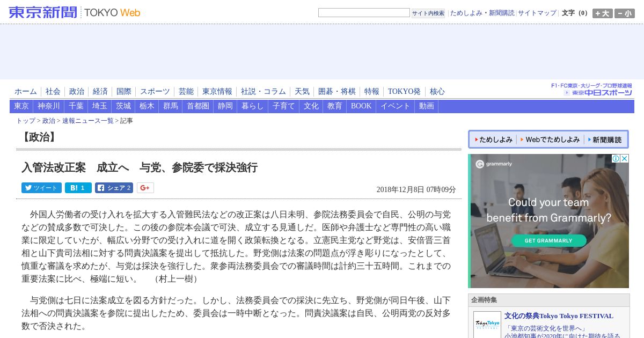Open the 囲碁・将棋 section
This screenshot has width=644, height=338.
click(337, 92)
